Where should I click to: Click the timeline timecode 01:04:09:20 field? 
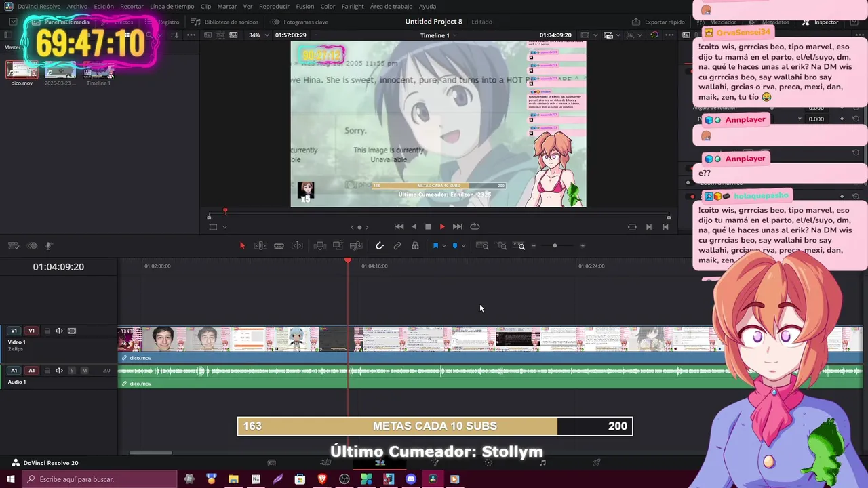pyautogui.click(x=58, y=267)
